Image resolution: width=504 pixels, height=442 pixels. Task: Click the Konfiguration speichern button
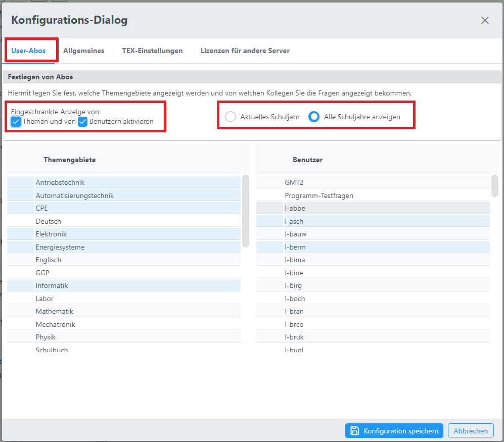[x=394, y=431]
